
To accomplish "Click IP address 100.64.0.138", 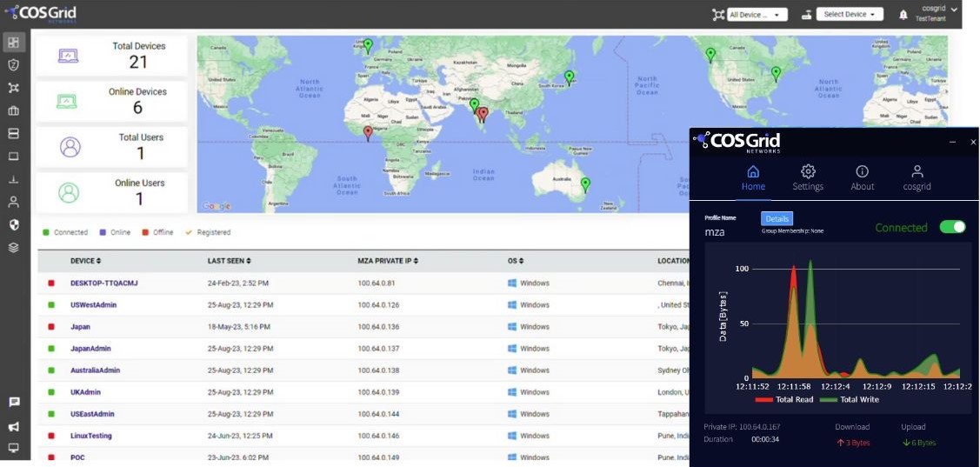I will pyautogui.click(x=378, y=370).
